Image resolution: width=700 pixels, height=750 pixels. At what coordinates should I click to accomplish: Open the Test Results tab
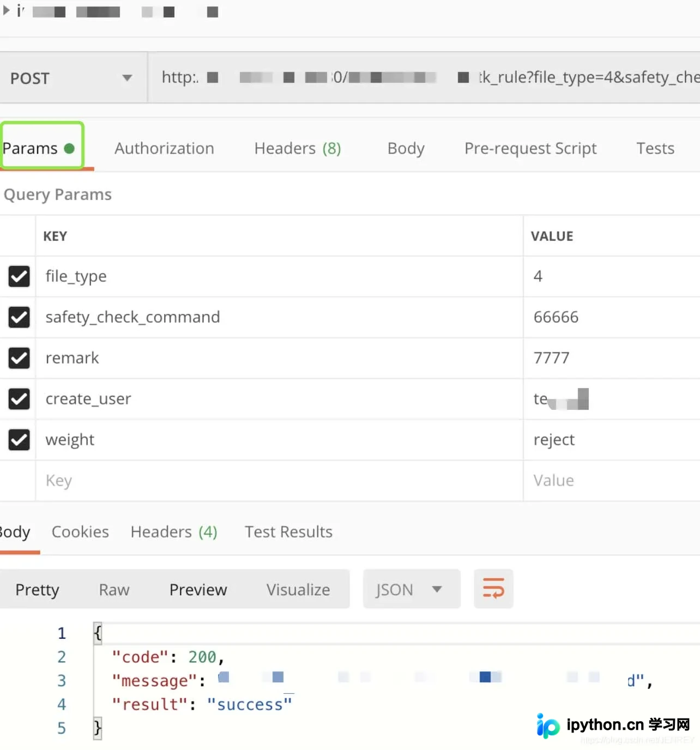[x=288, y=531]
